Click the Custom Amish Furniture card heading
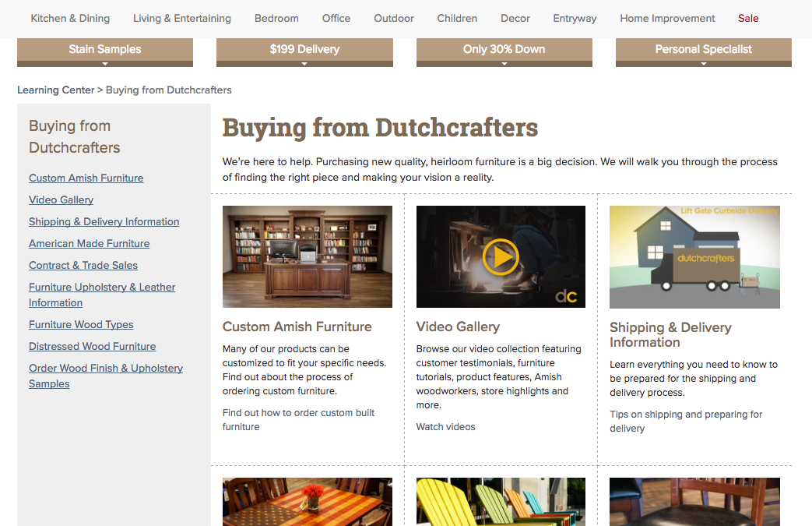This screenshot has height=526, width=812. coord(297,327)
